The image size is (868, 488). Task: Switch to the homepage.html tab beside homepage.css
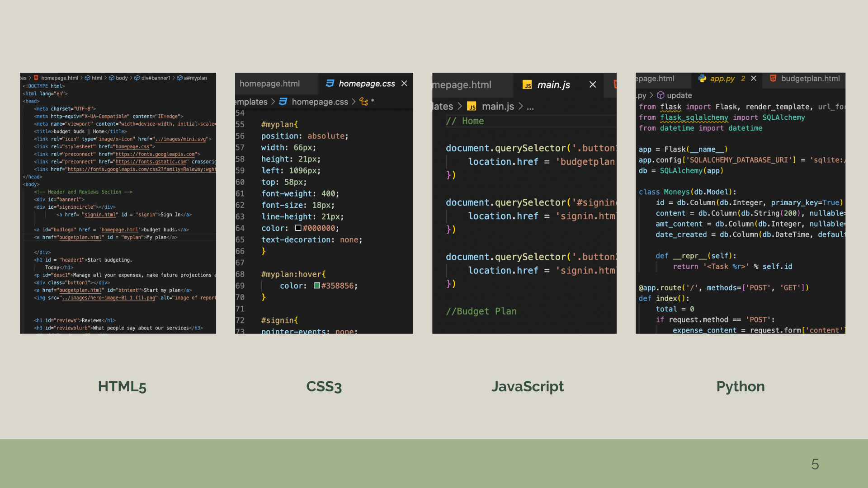(269, 84)
